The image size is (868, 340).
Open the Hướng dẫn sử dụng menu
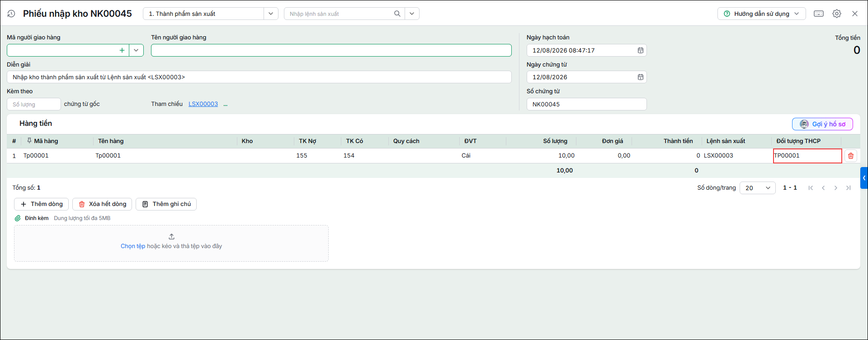click(761, 14)
